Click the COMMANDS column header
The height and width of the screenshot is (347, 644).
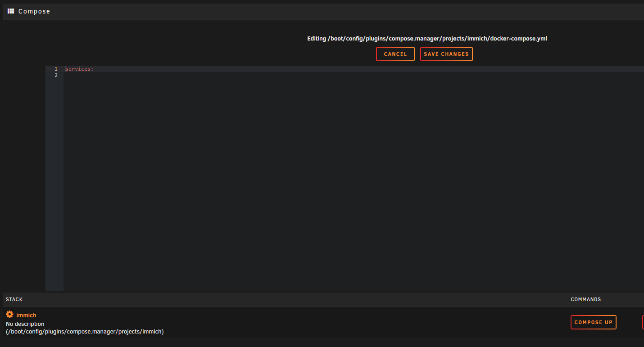[x=585, y=299]
